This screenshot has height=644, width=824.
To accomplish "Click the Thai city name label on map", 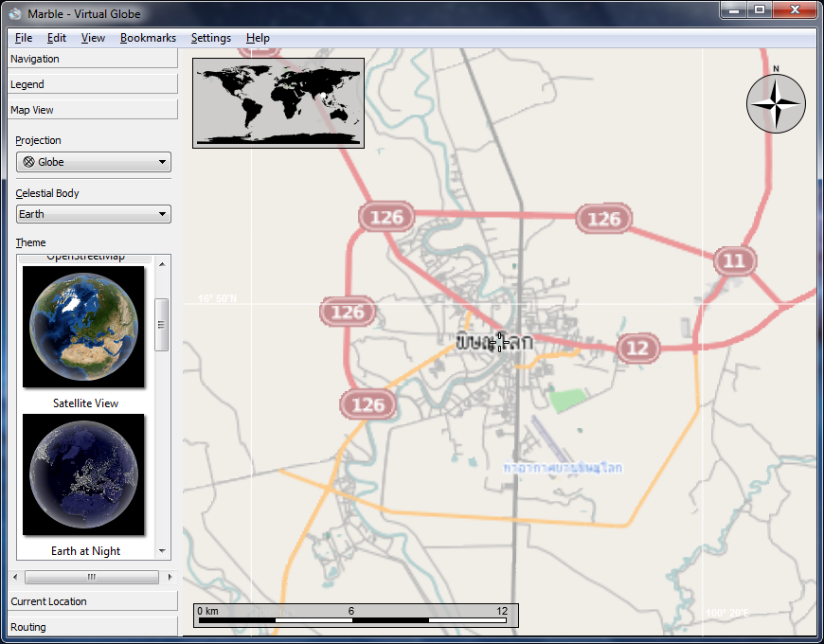I will pyautogui.click(x=494, y=342).
